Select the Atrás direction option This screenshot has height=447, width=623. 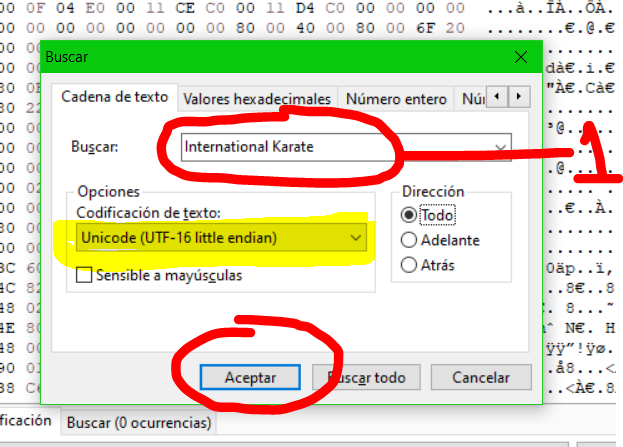(408, 265)
